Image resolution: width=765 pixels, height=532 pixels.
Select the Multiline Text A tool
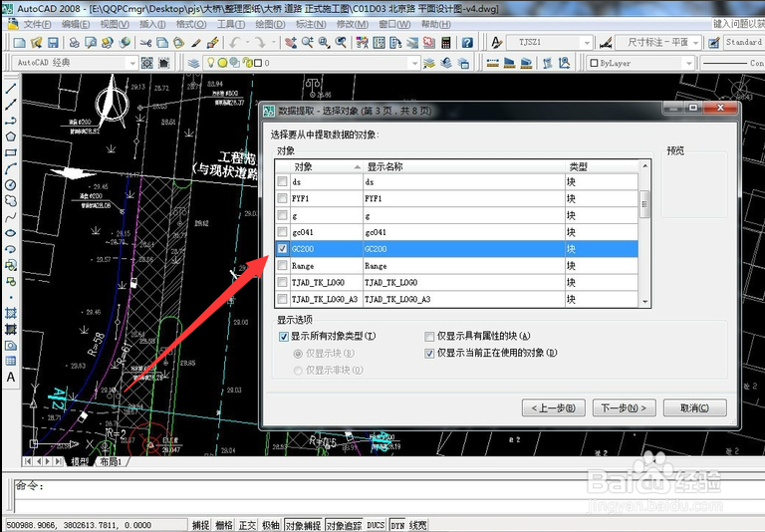pos(11,378)
